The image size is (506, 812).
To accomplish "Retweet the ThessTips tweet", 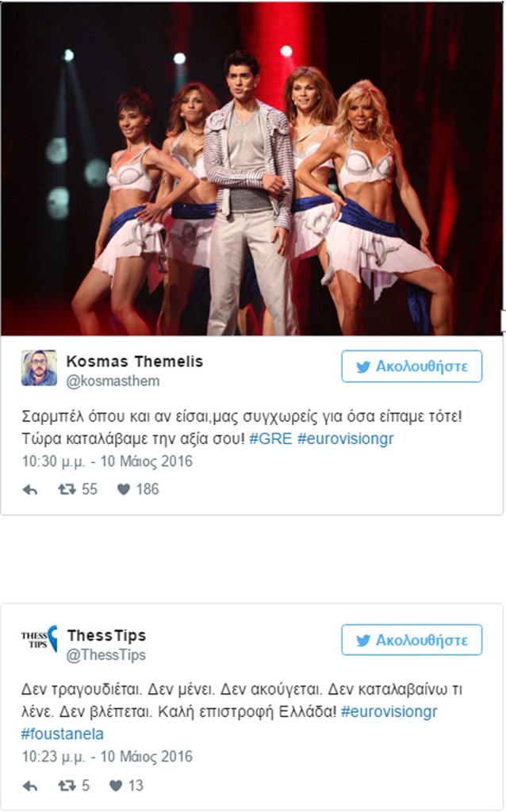I will (x=67, y=786).
